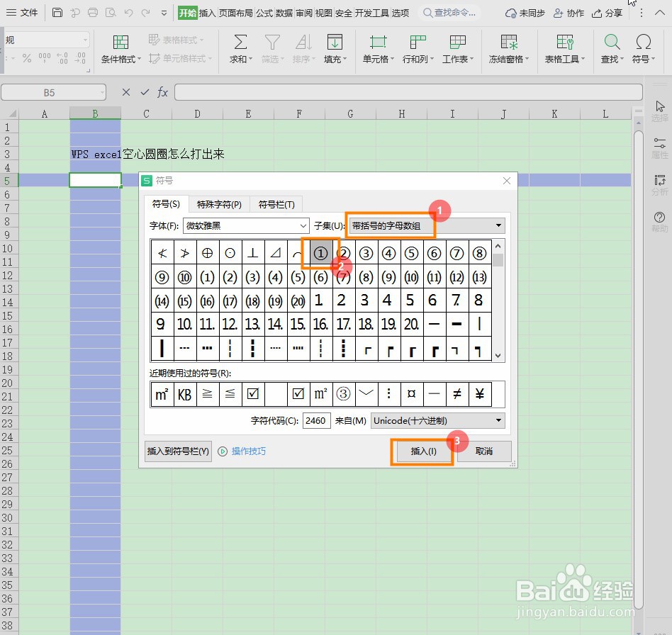Switch to the 数据 ribbon tab
The width and height of the screenshot is (672, 635).
point(284,13)
